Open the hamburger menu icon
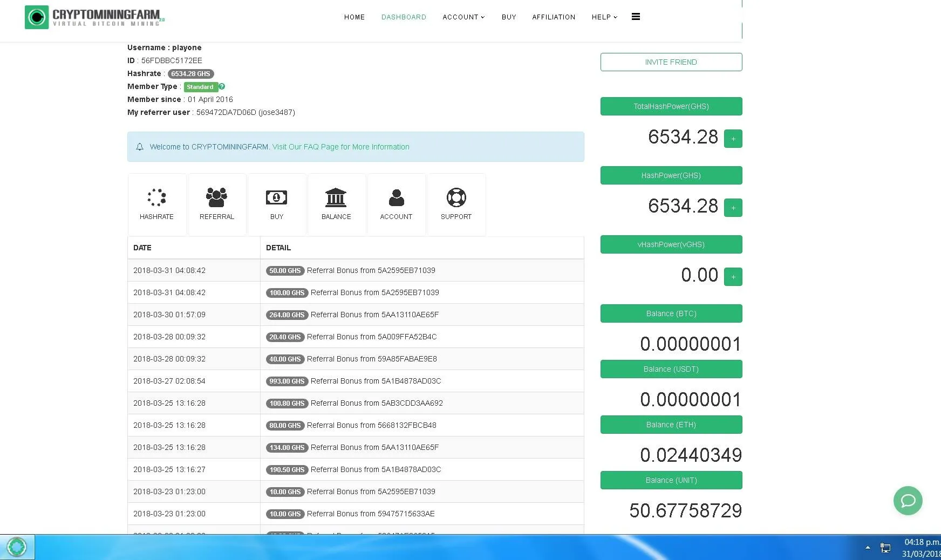 pos(636,17)
